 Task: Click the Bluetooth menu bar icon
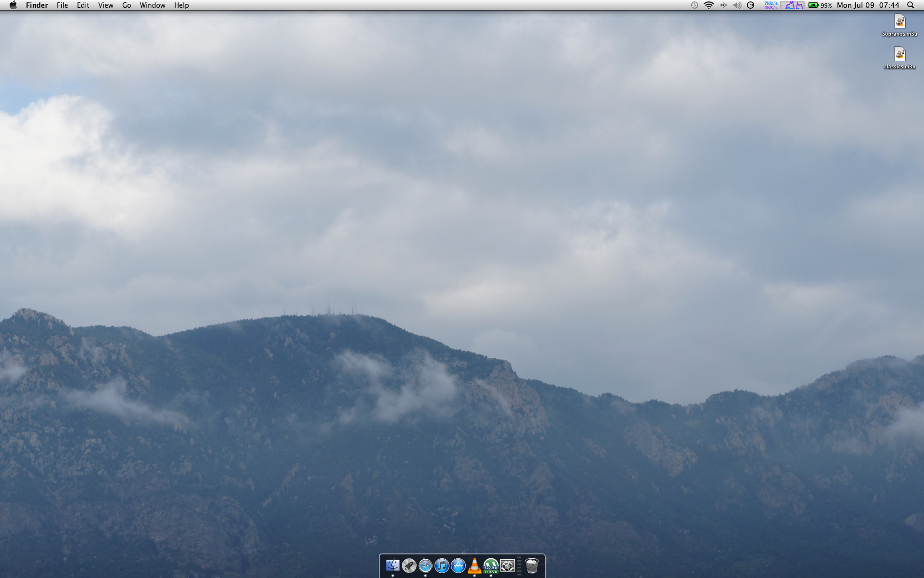pos(723,5)
